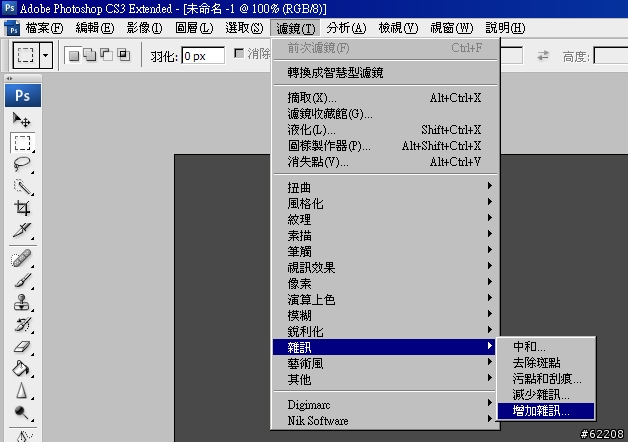Screen dimensions: 628x442
Task: Expand the 藝術風 submenu
Action: (x=384, y=363)
